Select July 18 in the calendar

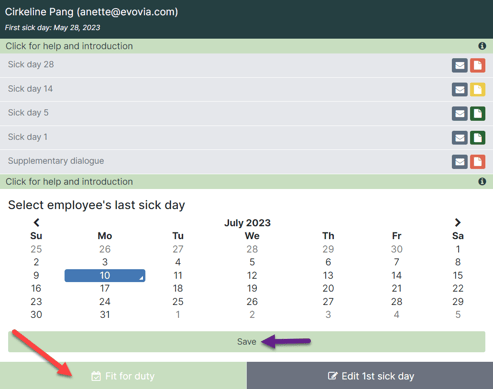point(178,288)
